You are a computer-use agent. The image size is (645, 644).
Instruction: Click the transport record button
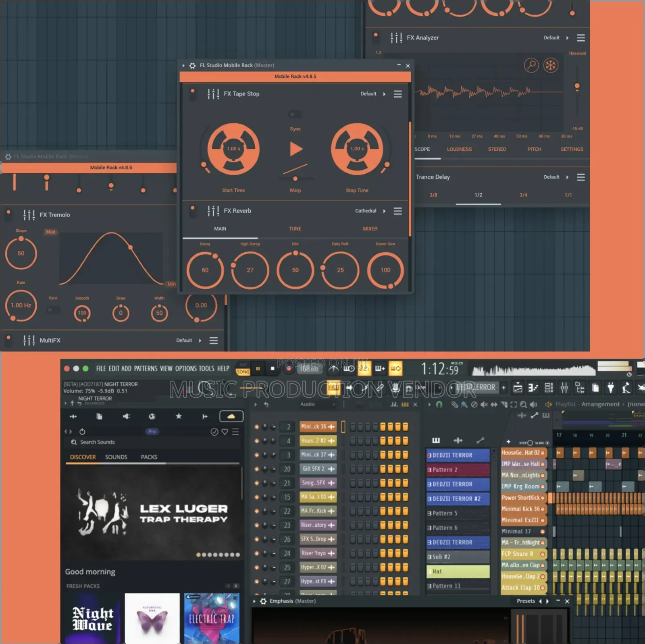click(289, 368)
